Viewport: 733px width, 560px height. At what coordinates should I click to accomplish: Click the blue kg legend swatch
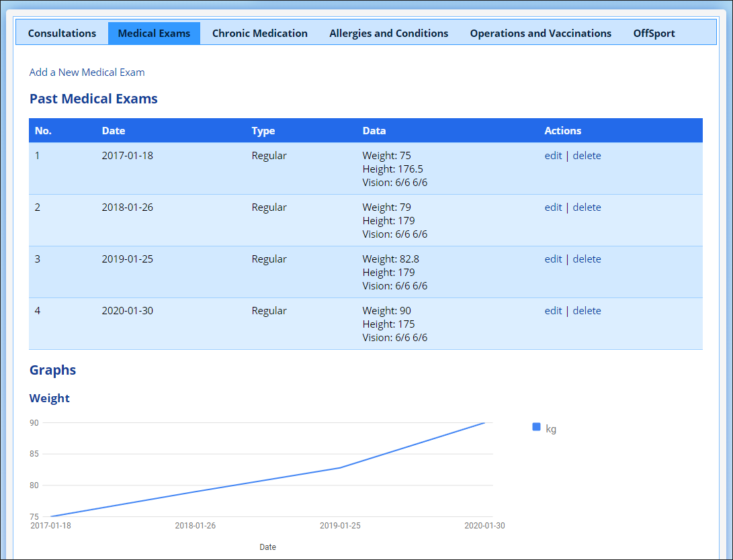pos(536,427)
